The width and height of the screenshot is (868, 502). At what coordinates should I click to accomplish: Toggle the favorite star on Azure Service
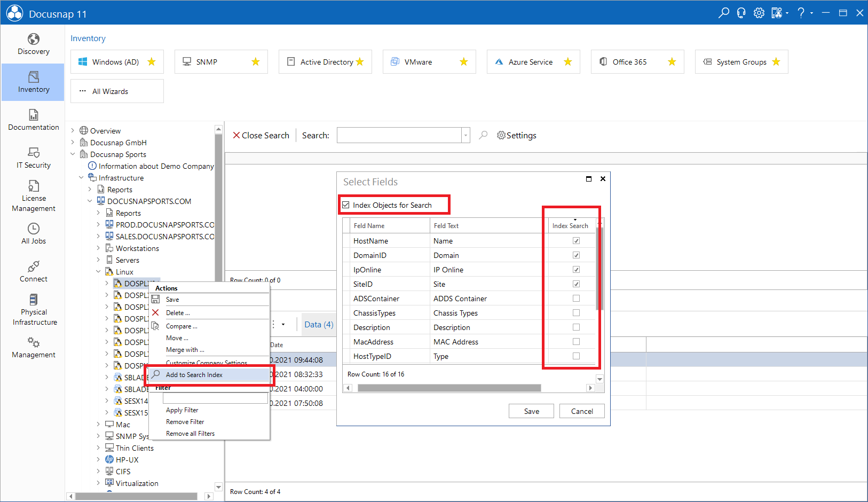[x=568, y=62]
